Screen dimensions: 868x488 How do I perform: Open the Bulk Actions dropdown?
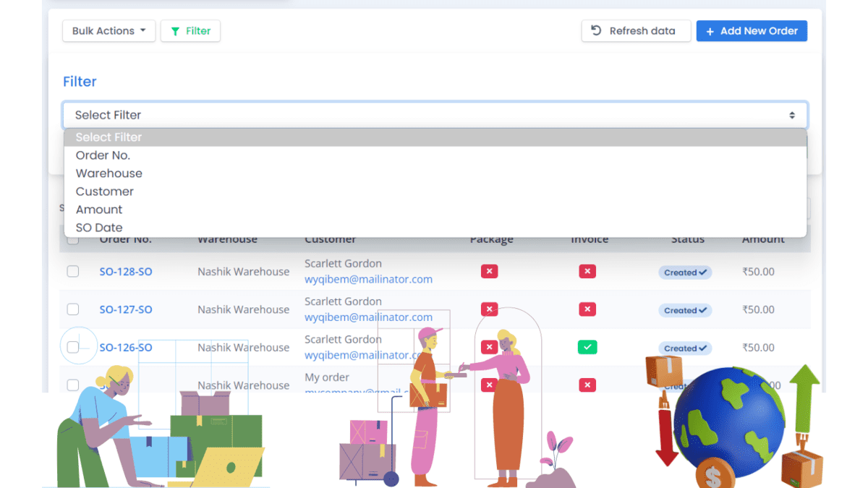[x=109, y=30]
